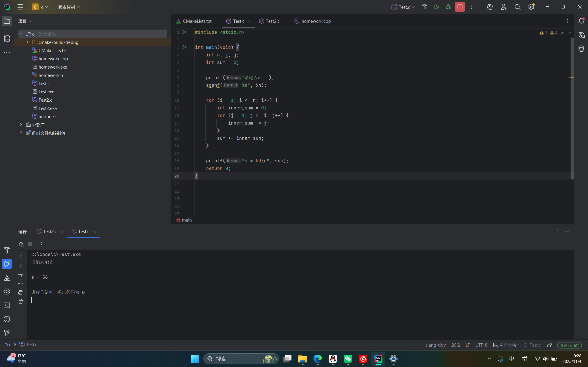Toggle scroll to end in console
Image resolution: width=588 pixels, height=367 pixels.
click(x=21, y=284)
